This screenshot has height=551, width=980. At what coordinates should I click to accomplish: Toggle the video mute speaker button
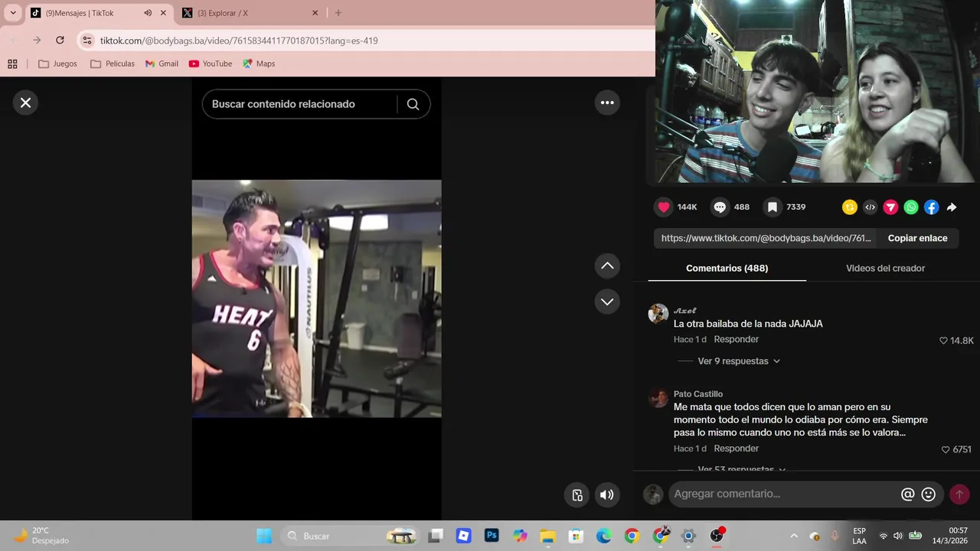(x=607, y=495)
